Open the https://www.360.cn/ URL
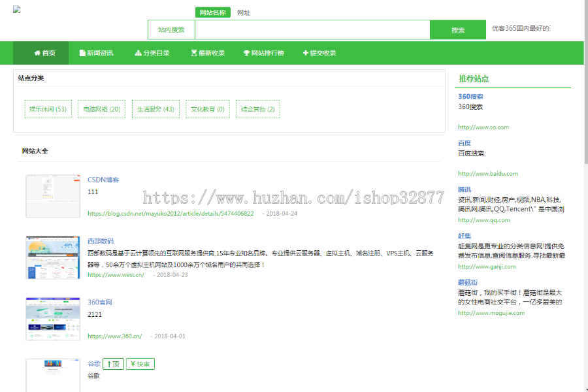The width and height of the screenshot is (588, 392). click(x=115, y=336)
